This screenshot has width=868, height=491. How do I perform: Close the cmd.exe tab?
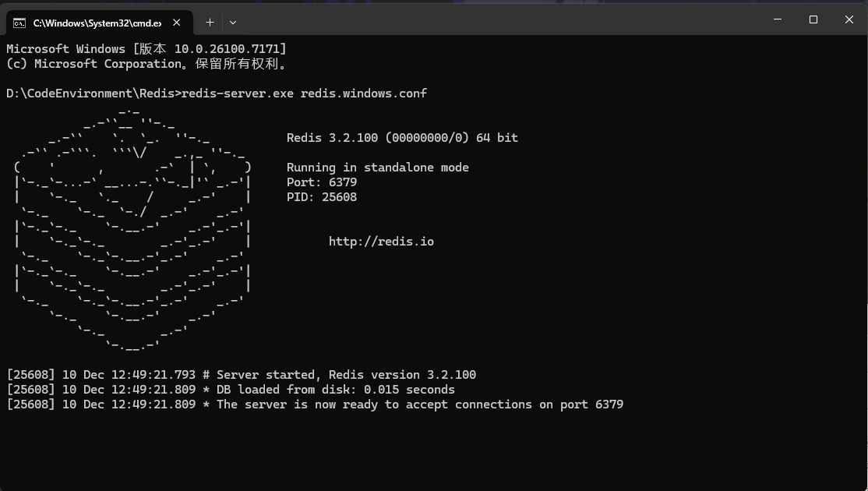[177, 23]
